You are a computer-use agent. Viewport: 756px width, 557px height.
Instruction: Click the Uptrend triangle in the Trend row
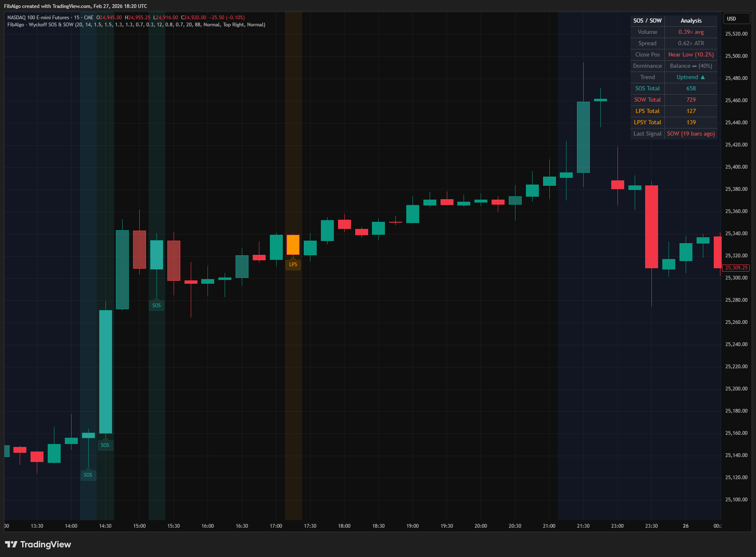click(702, 77)
